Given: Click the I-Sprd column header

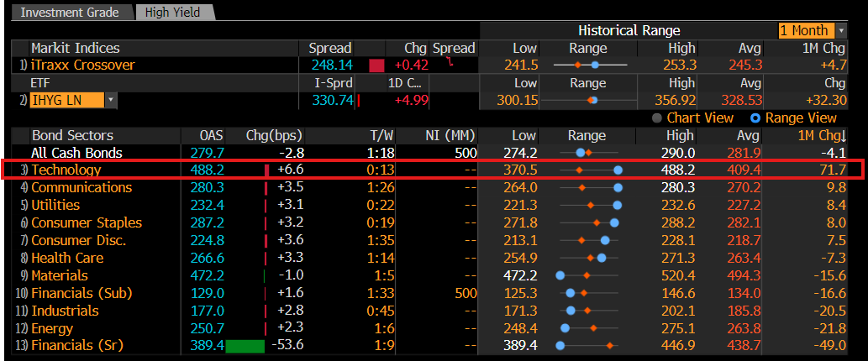Looking at the screenshot, I should click(334, 83).
